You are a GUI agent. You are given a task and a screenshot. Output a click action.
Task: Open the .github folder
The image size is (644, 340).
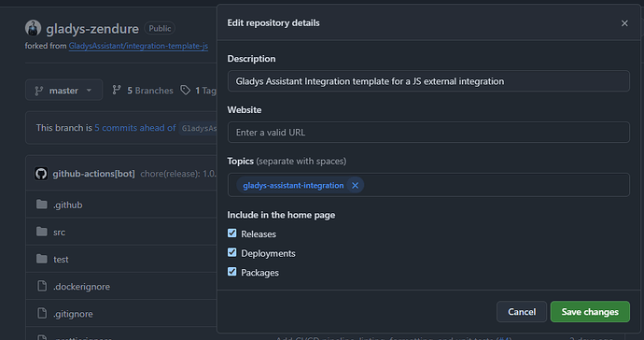pyautogui.click(x=68, y=205)
